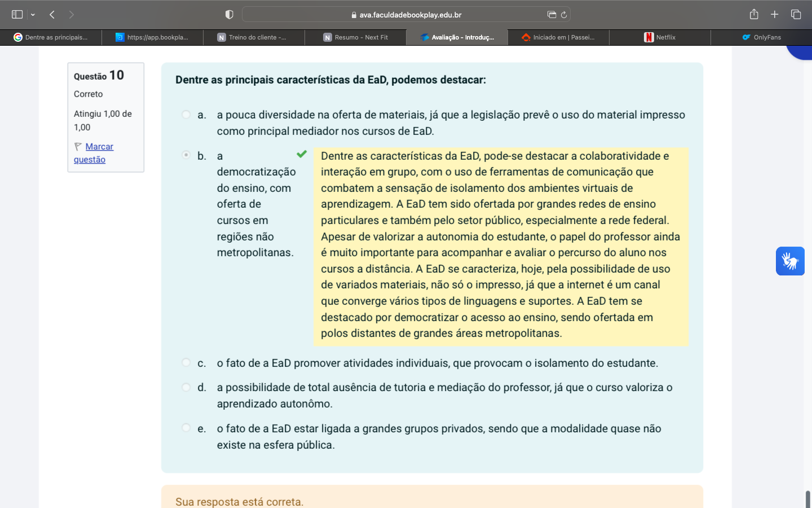Open a new tab with the plus icon

pos(774,15)
